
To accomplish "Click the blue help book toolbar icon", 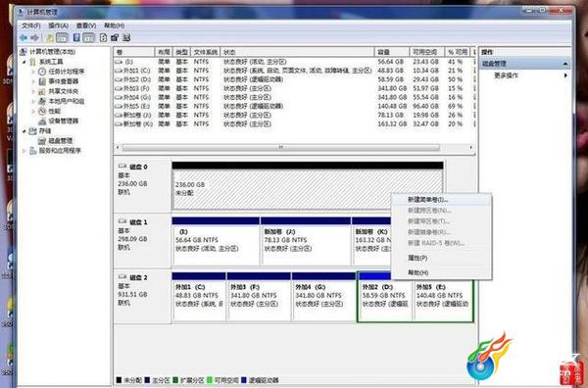I will coord(76,37).
